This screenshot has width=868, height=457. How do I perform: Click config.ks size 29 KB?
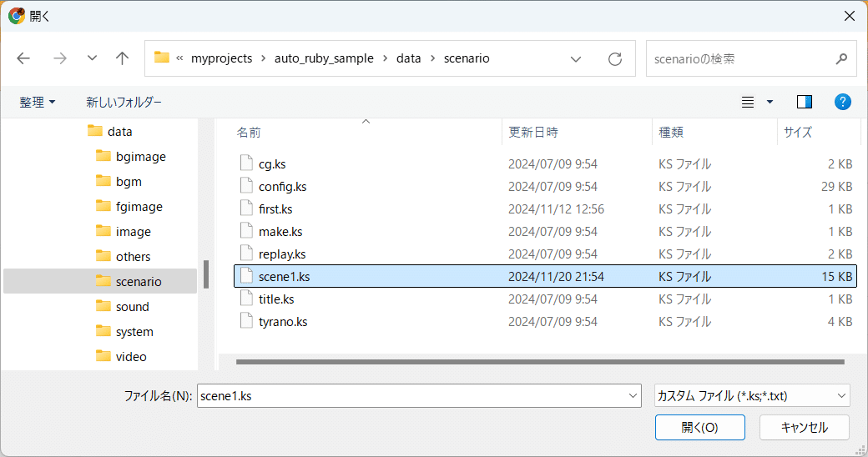tap(836, 187)
